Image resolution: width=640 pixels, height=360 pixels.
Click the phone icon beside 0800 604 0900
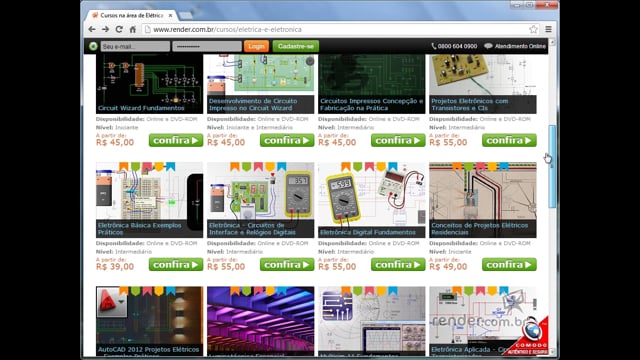pos(433,46)
